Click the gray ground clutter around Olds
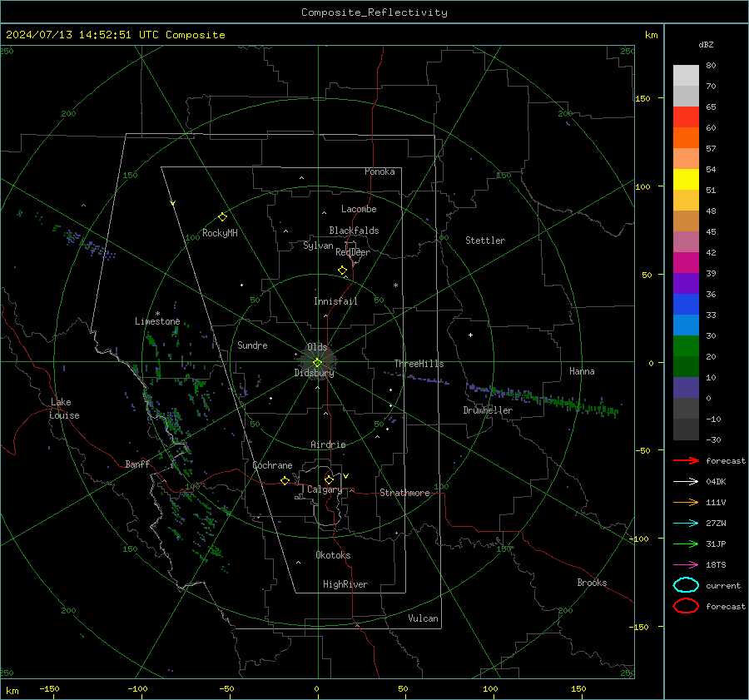The width and height of the screenshot is (749, 700). pos(317,360)
